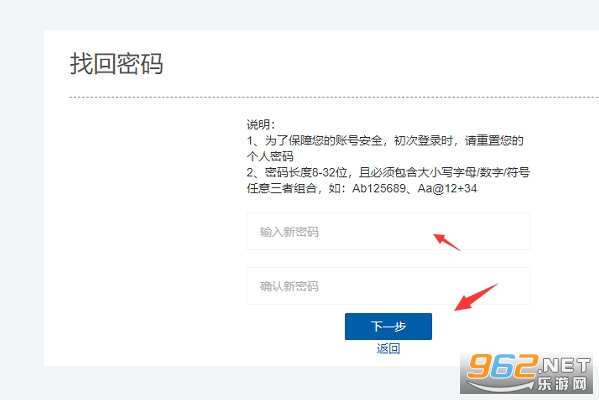The image size is (599, 400).
Task: Click the 确认新密码 input field
Action: [388, 286]
